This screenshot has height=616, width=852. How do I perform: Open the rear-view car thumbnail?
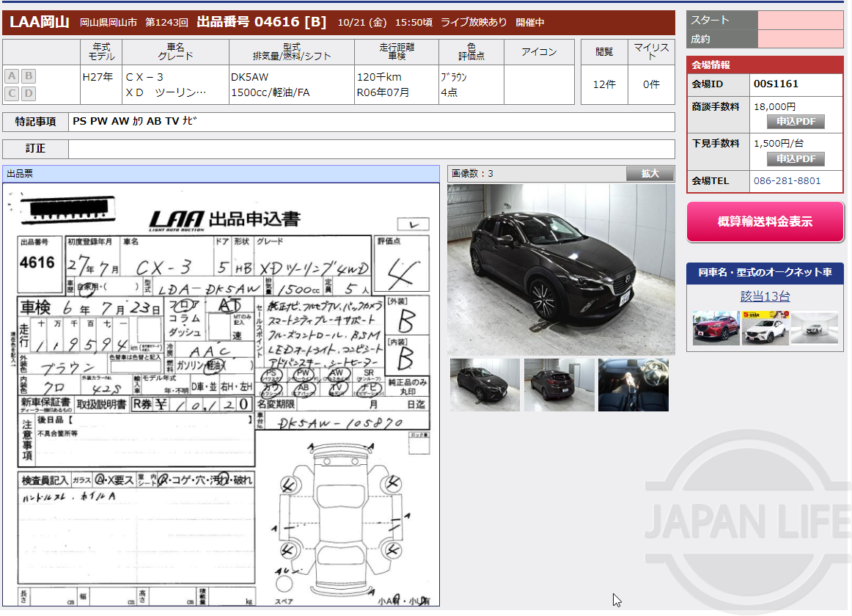[x=558, y=384]
